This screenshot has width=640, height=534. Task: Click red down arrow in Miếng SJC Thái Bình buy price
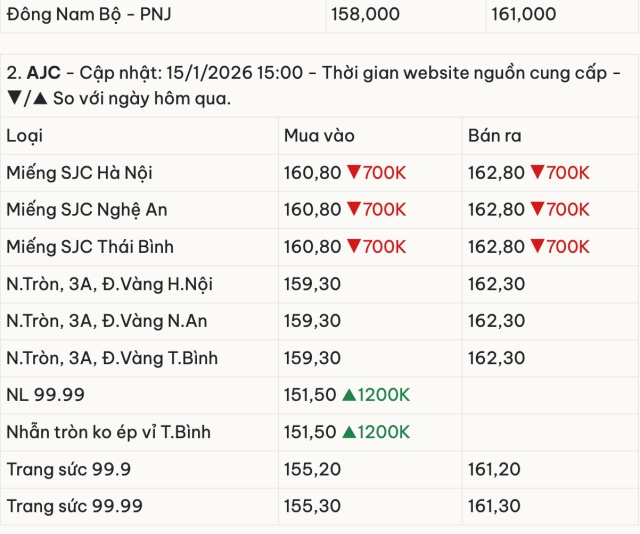click(x=353, y=247)
